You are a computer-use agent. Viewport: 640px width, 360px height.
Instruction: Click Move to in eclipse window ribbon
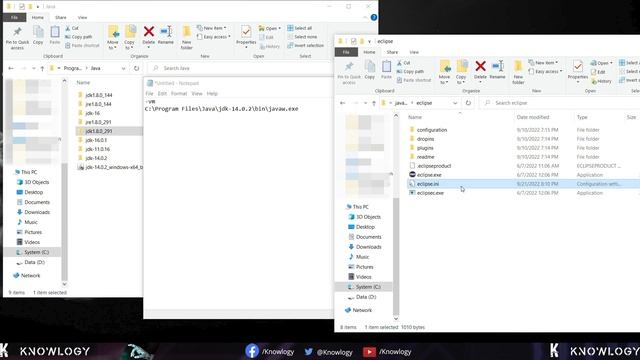[444, 72]
